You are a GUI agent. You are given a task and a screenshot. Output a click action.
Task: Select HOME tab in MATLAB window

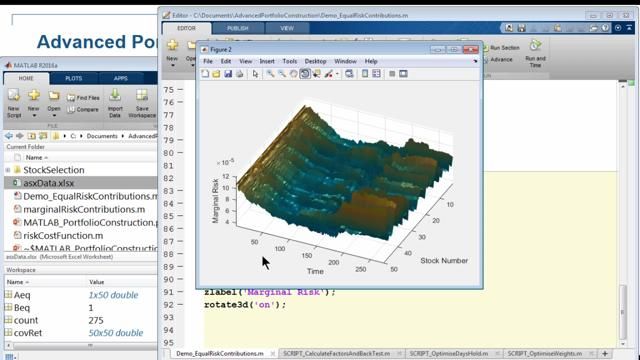pyautogui.click(x=26, y=78)
